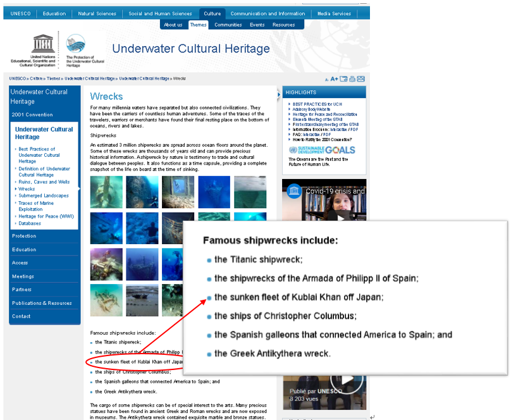Select the Events sub-menu item
The height and width of the screenshot is (420, 511).
pos(257,25)
